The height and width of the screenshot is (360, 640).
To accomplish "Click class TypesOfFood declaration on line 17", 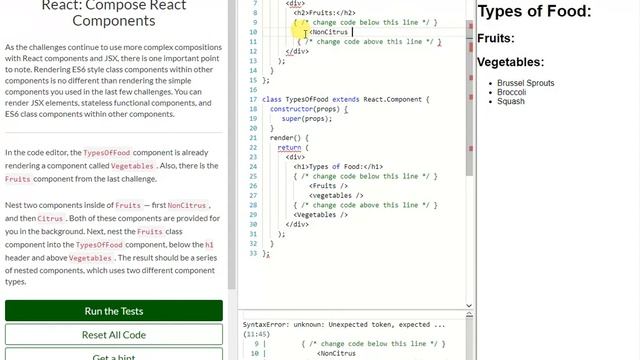I will [346, 99].
